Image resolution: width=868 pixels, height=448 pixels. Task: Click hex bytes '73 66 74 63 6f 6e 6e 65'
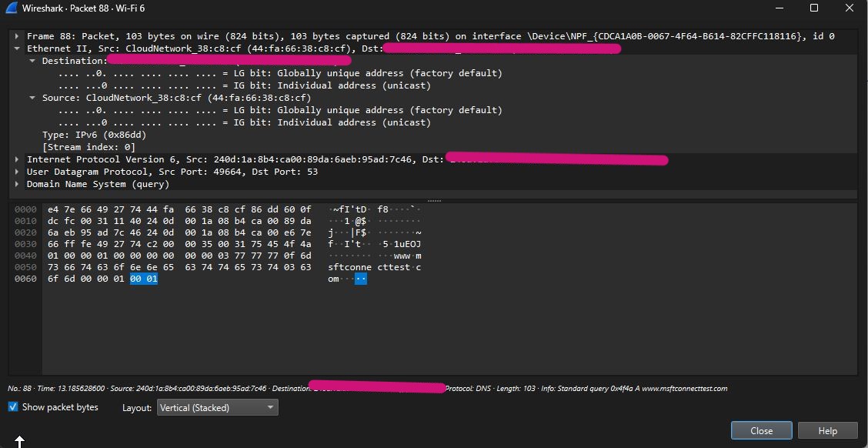pos(111,267)
